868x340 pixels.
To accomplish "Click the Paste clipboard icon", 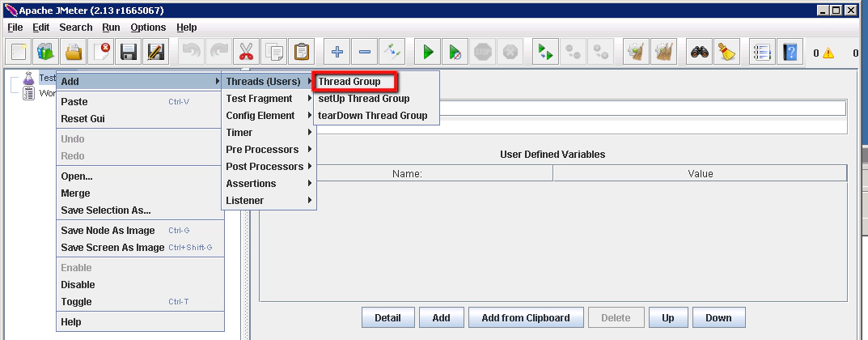I will pyautogui.click(x=301, y=52).
